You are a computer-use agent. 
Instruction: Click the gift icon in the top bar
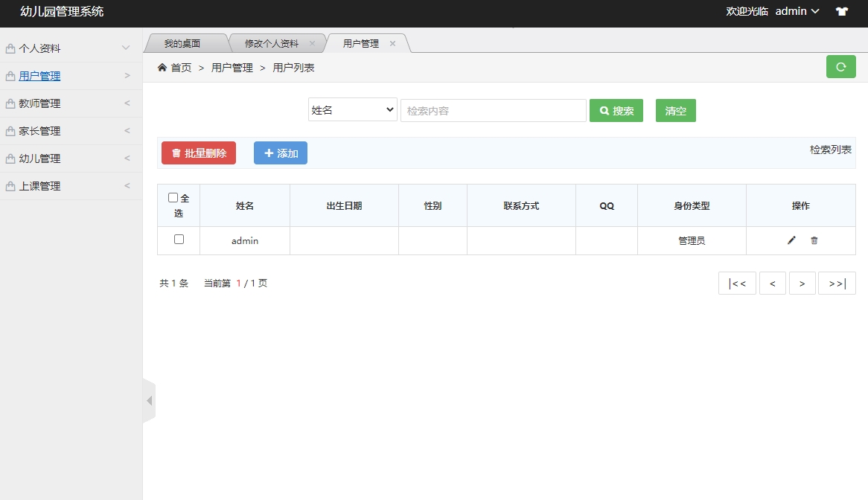841,11
